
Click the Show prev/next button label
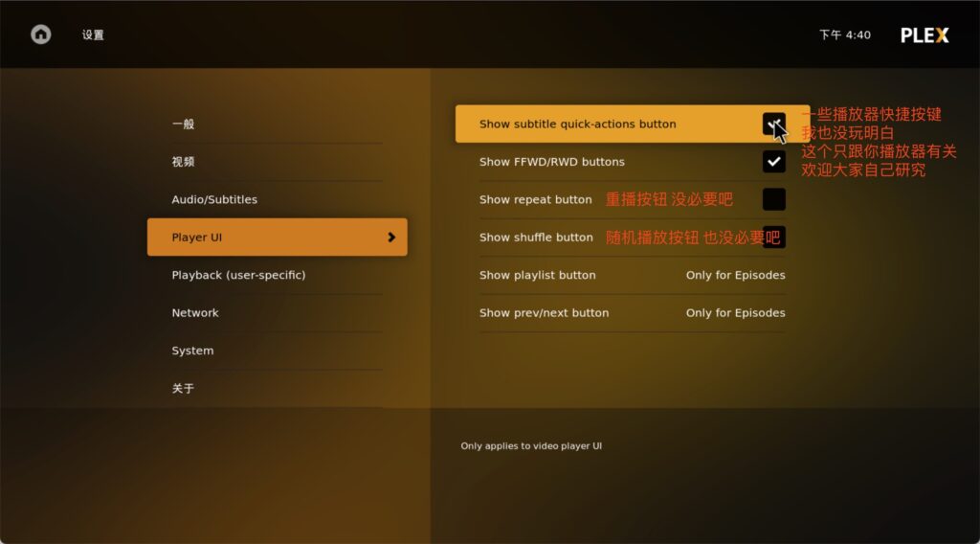[544, 312]
